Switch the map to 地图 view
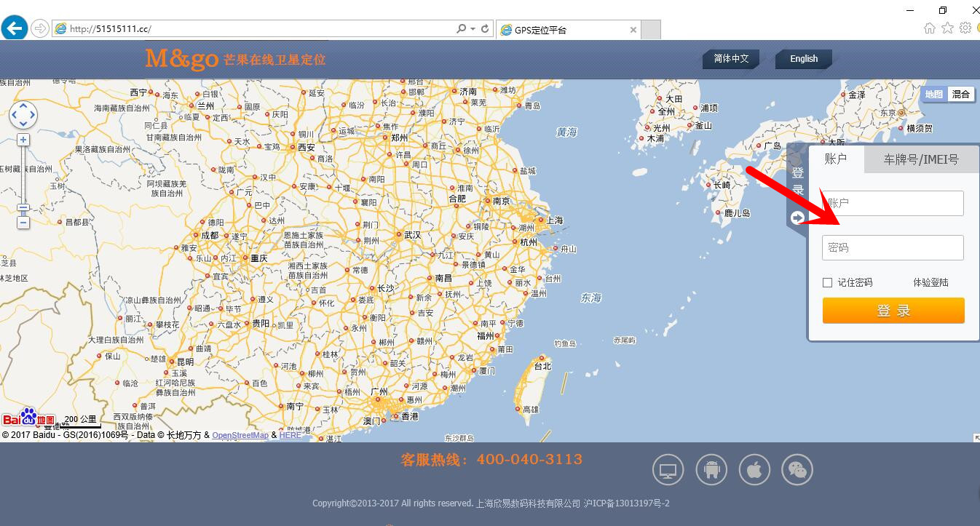Viewport: 980px width, 526px height. pyautogui.click(x=934, y=94)
